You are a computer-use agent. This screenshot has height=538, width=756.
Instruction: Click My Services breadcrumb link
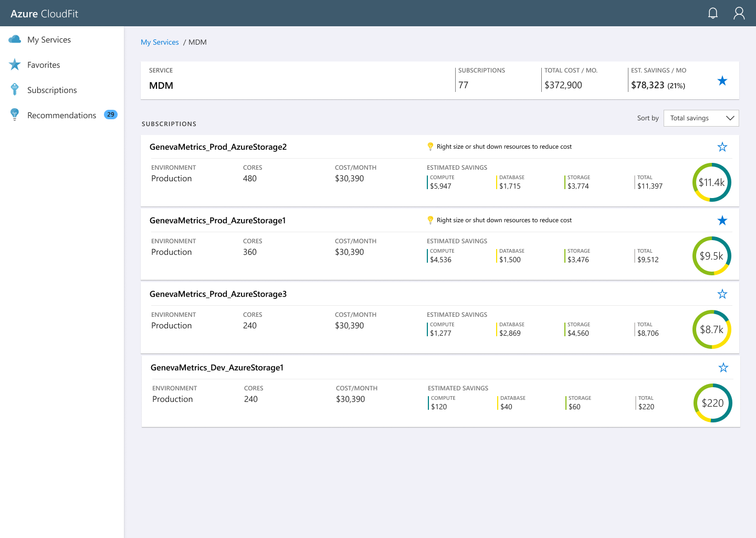click(160, 42)
